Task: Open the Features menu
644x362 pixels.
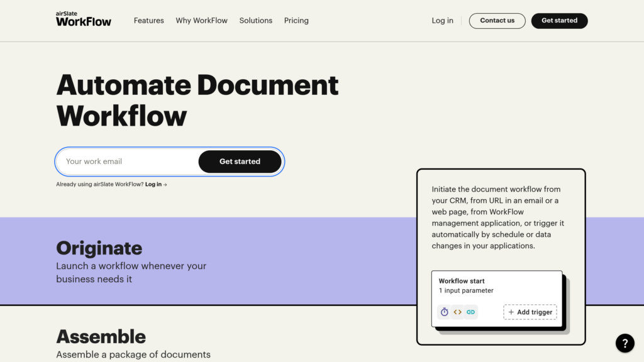Action: click(x=148, y=21)
